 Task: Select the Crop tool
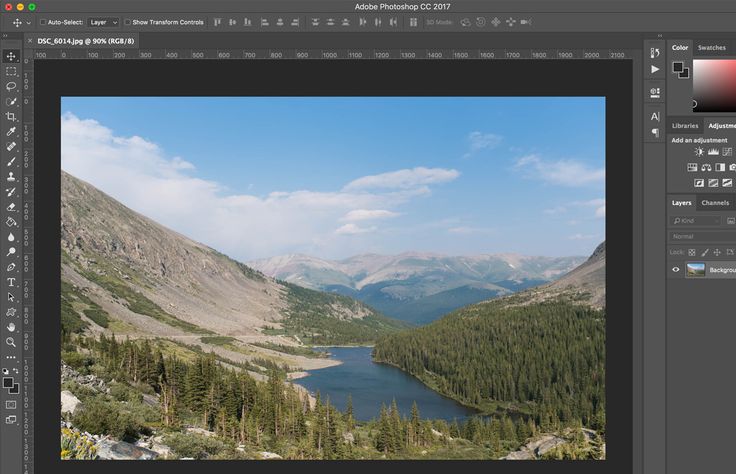(x=11, y=116)
